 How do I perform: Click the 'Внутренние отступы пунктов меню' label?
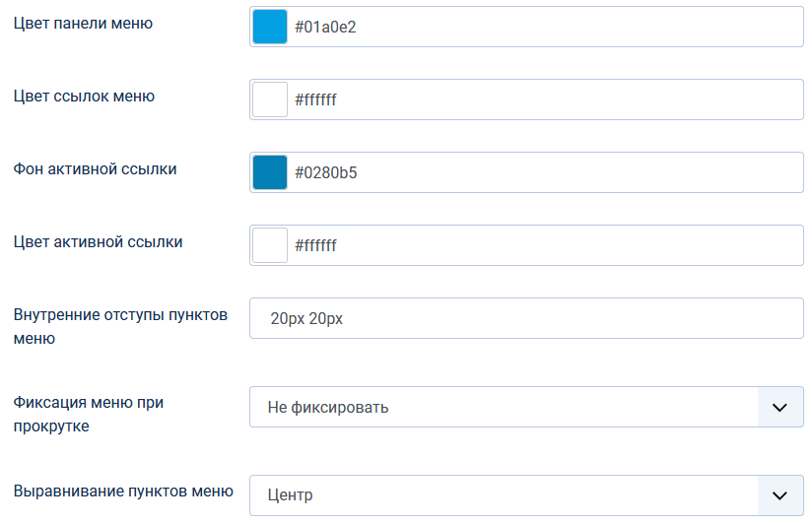pos(120,326)
